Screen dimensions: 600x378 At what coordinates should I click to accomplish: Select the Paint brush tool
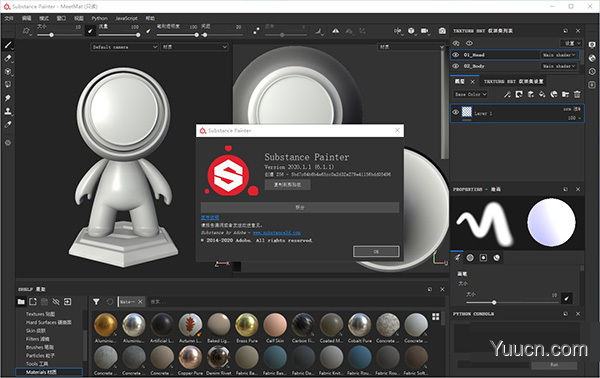(x=8, y=45)
